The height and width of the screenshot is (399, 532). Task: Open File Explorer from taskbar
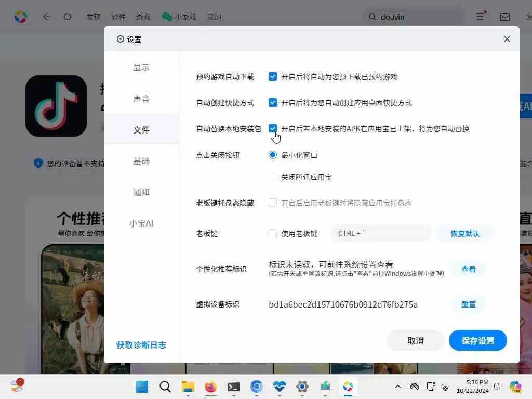tap(188, 387)
